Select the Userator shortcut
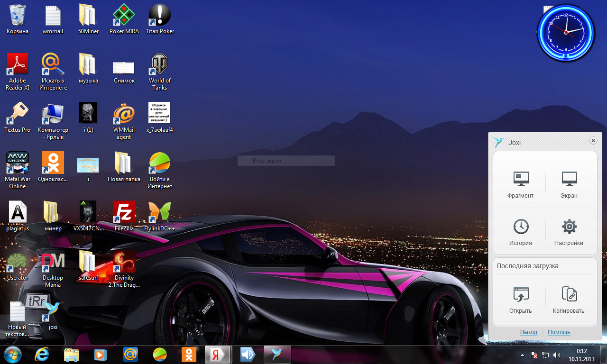Screen dimensions: 607x364 point(18,266)
